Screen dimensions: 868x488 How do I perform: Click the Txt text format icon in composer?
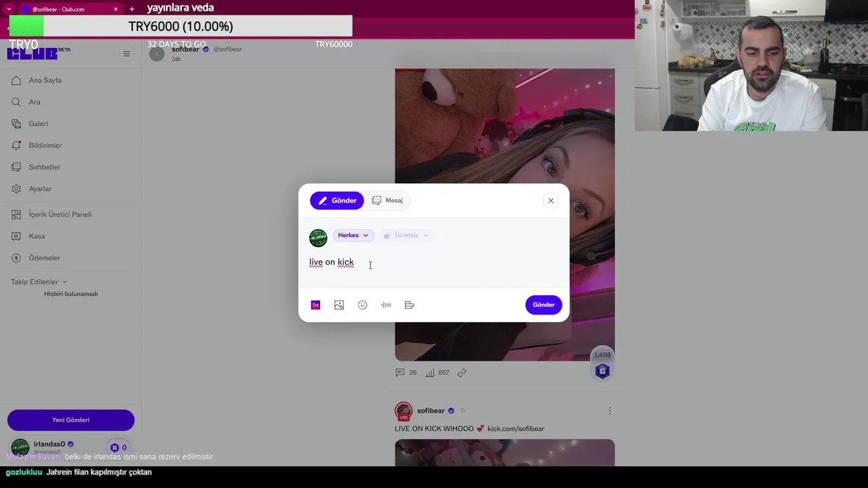[315, 305]
